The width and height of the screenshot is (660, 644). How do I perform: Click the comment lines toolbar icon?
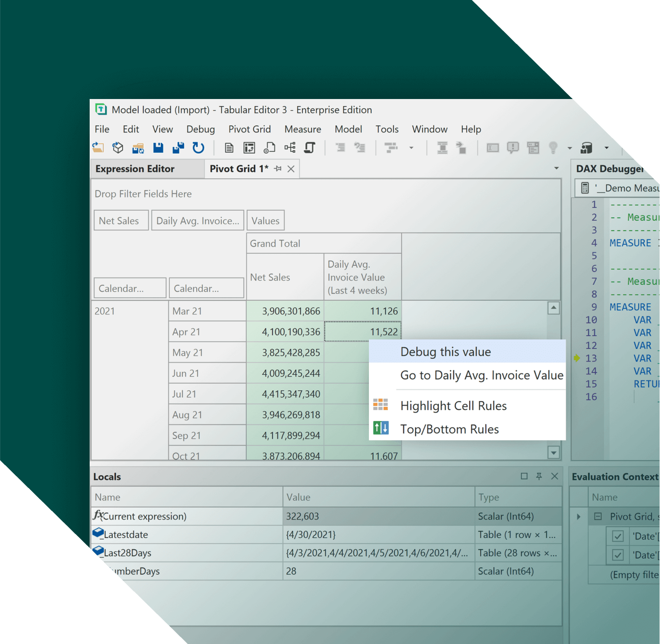tap(360, 148)
